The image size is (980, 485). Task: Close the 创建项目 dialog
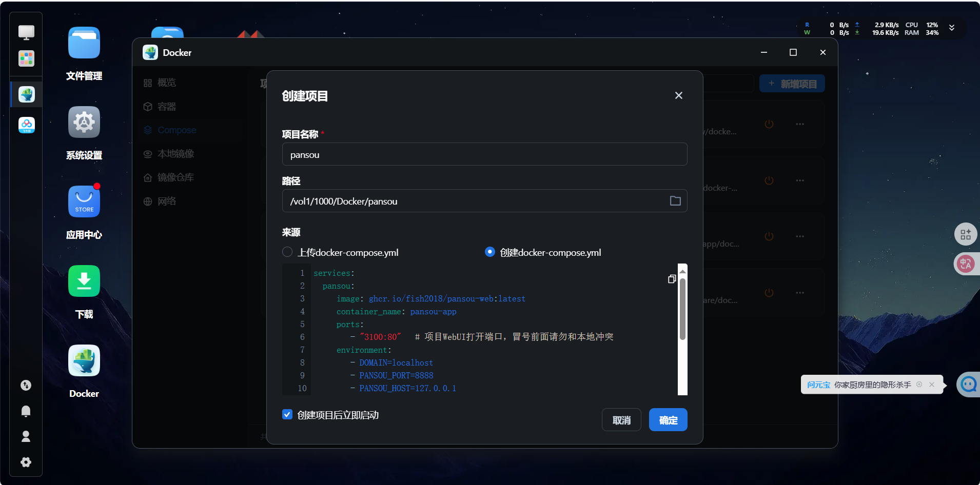point(679,95)
